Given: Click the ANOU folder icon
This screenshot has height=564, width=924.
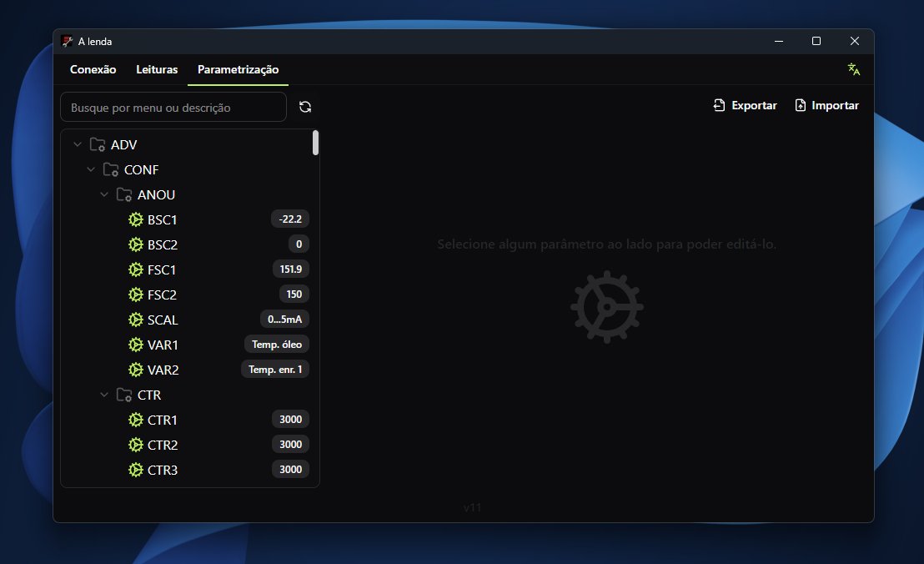Looking at the screenshot, I should [124, 194].
